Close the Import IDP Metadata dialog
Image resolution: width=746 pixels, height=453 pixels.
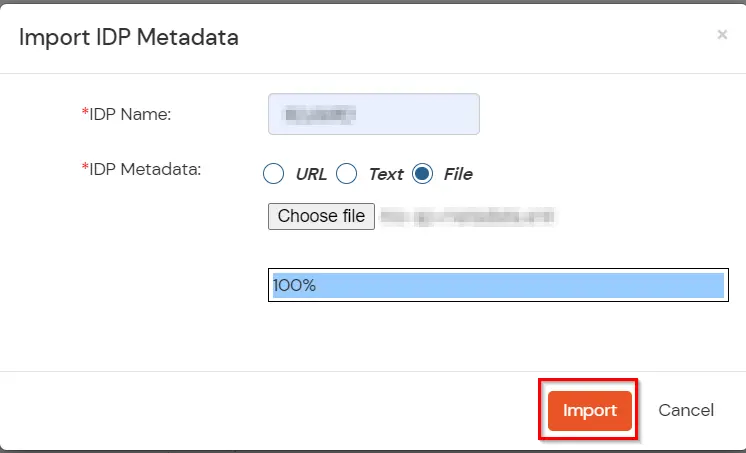[722, 35]
